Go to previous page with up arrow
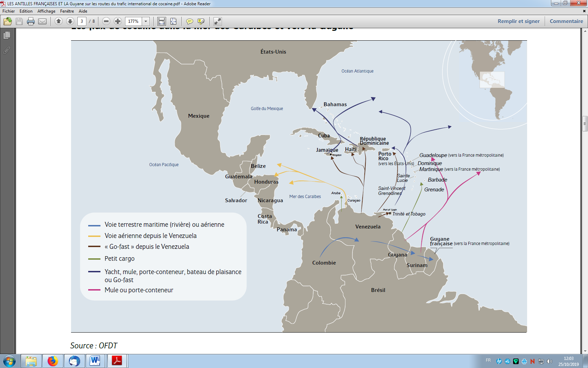Viewport: 588px width, 368px height. pos(58,21)
